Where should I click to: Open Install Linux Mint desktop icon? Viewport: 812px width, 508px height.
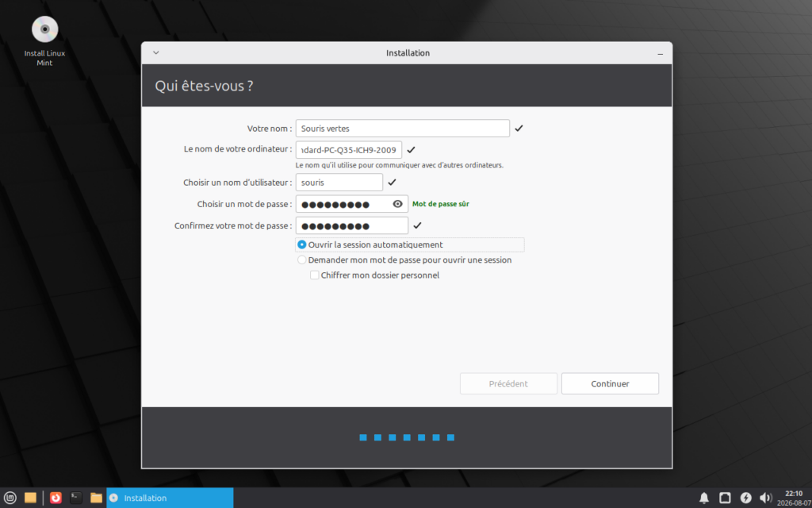point(44,41)
